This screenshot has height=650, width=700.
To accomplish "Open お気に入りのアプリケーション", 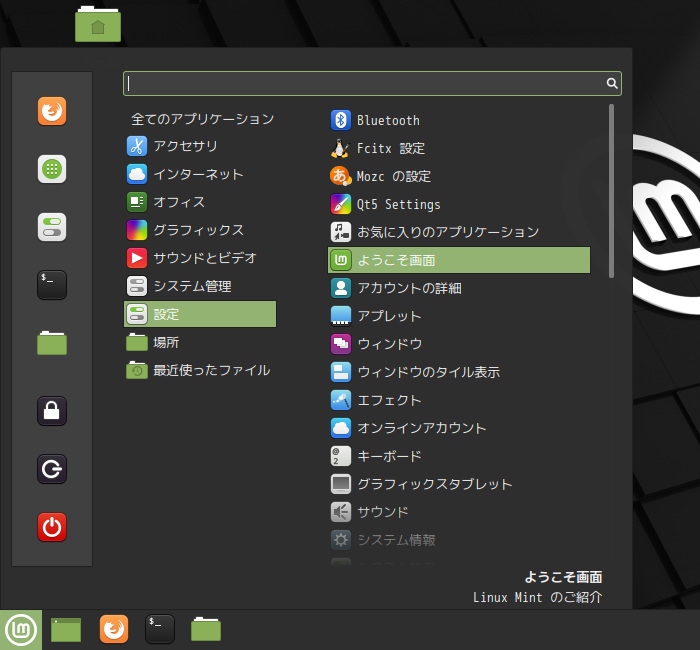I will coord(459,232).
